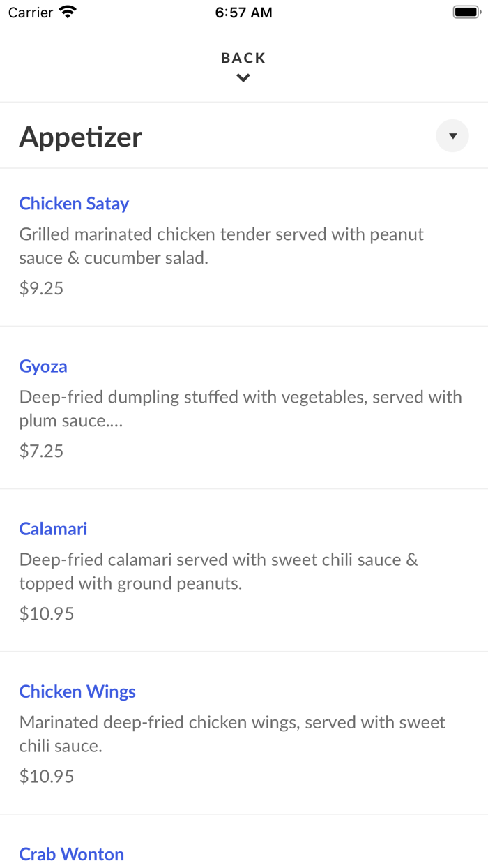The image size is (488, 868).
Task: Tap the chevron under the BACK label
Action: 243,77
